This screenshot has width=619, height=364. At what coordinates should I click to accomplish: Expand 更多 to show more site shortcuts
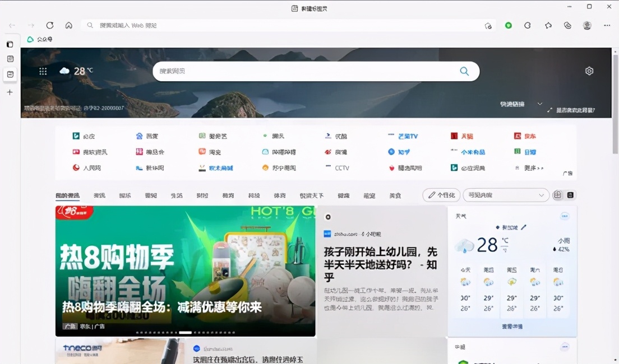(530, 167)
